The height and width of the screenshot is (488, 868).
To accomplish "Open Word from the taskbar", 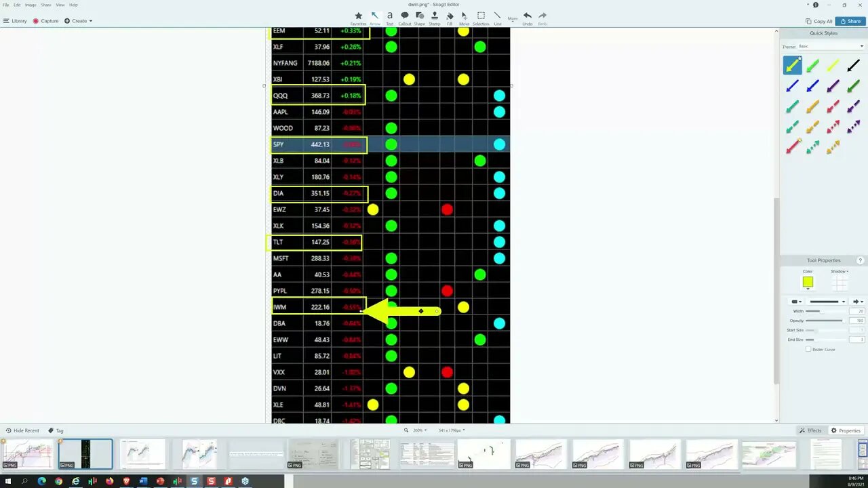I will pos(143,481).
